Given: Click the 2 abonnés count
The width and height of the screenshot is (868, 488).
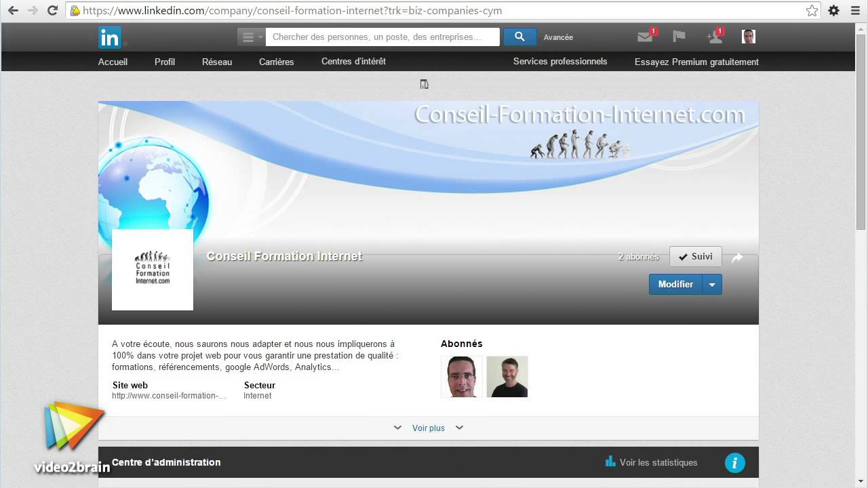Looking at the screenshot, I should coord(639,257).
